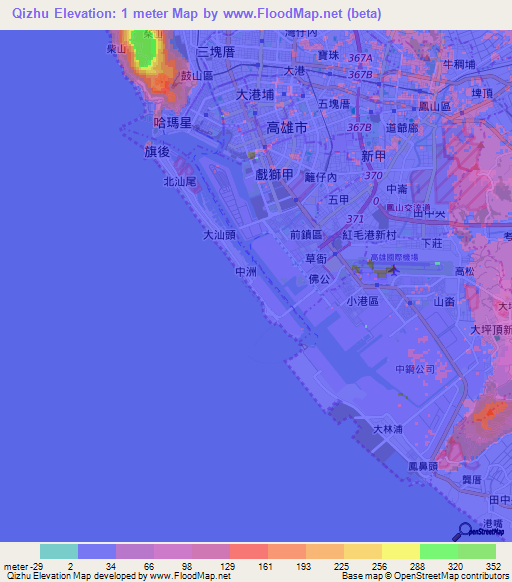
Task: Click the 中鋼公司 label
Action: [415, 369]
